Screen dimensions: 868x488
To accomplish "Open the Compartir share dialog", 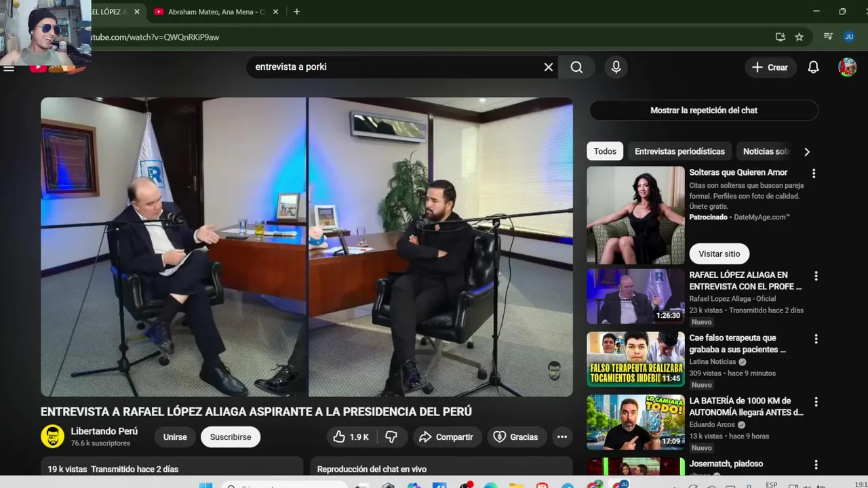I will [446, 437].
